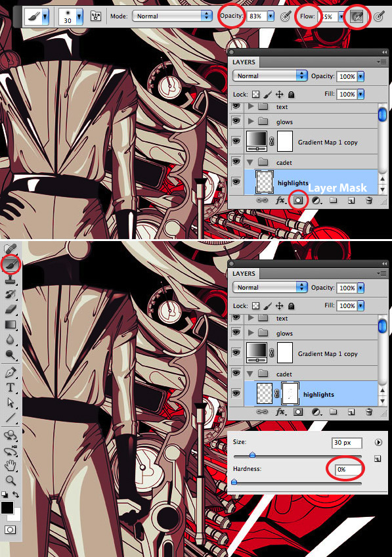Toggle tablet pressure for brush size
Screen dimensions: 392x557
(x=380, y=16)
